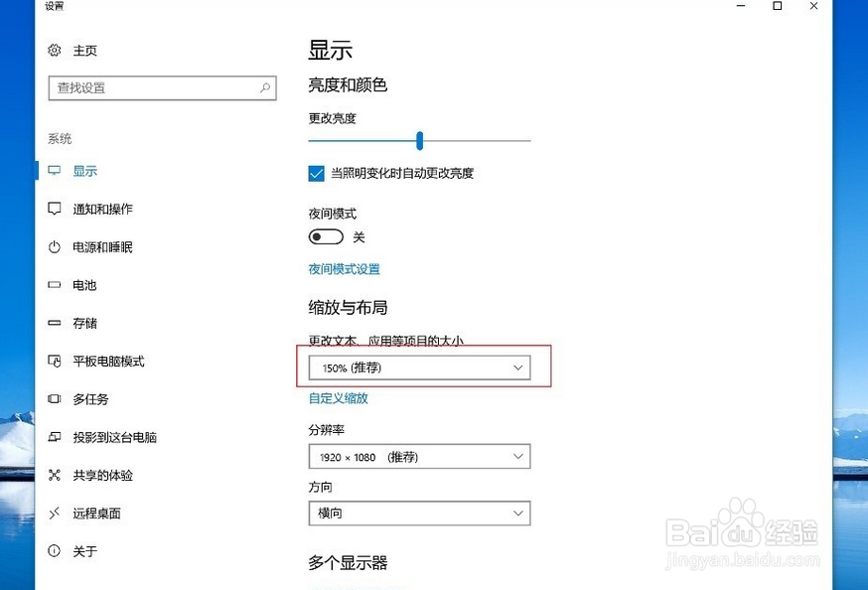Uncheck auto-adjust brightness when lighting changes

tap(317, 174)
